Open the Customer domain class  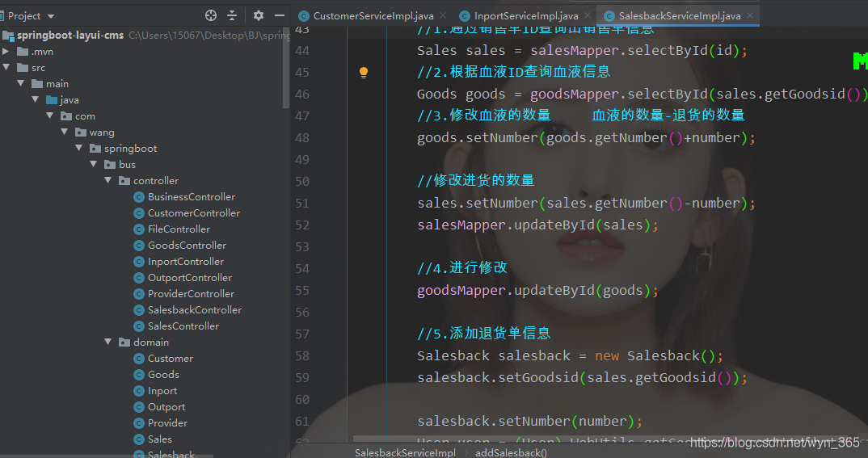pos(170,359)
